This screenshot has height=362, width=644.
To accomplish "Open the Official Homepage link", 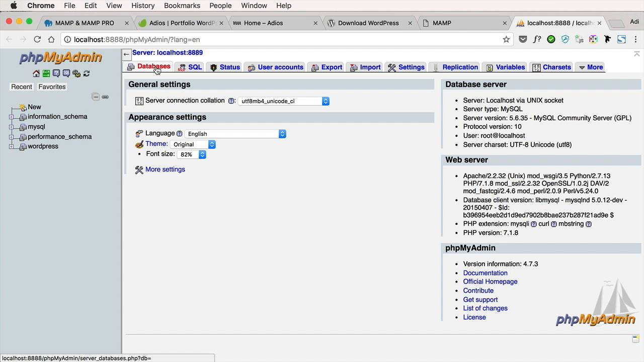I will tap(490, 282).
